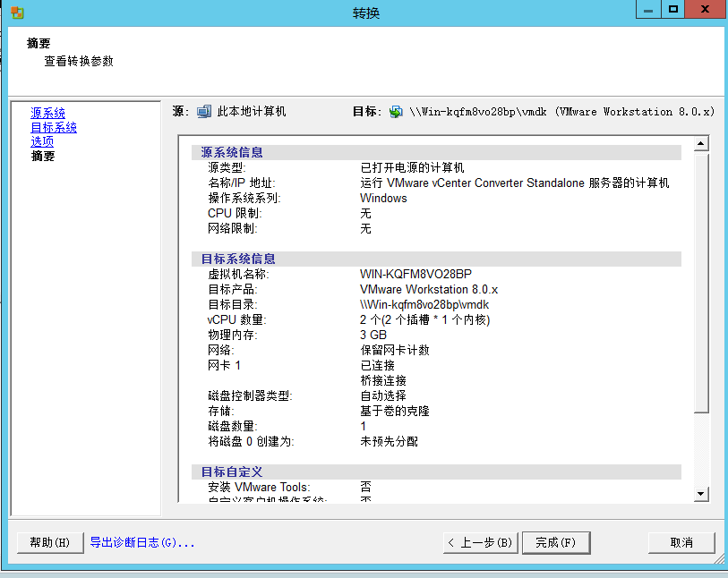The width and height of the screenshot is (728, 578).
Task: Click the vCPU count value 2 个
Action: pyautogui.click(x=424, y=320)
